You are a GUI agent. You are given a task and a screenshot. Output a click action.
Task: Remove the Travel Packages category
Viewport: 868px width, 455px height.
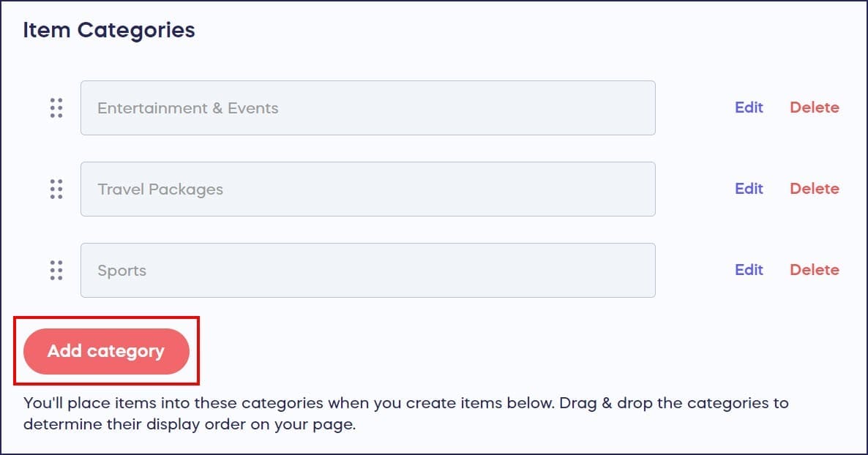pyautogui.click(x=814, y=189)
